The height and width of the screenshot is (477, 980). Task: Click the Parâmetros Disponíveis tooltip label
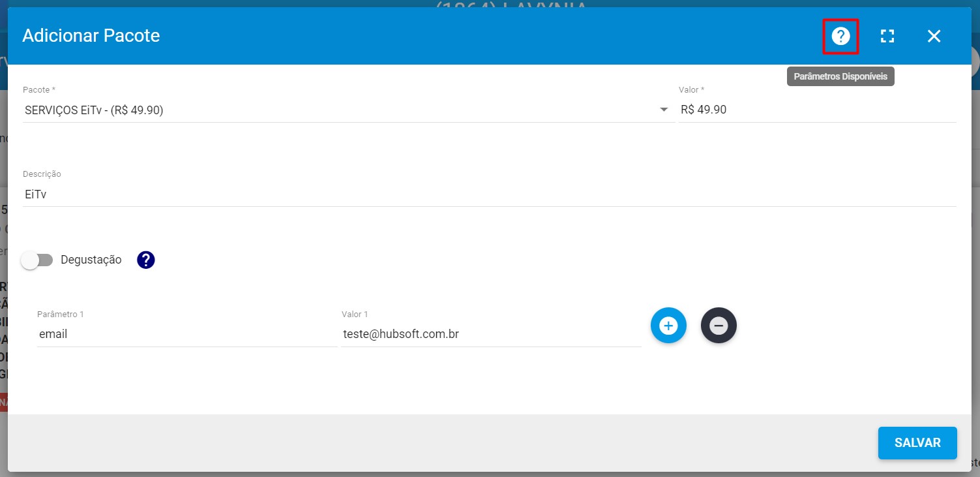[x=840, y=76]
